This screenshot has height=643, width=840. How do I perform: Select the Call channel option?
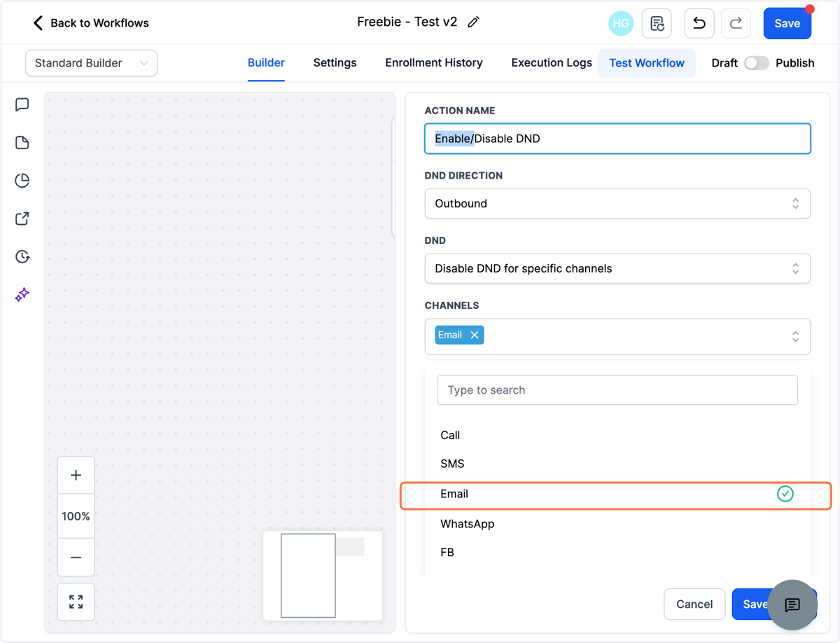tap(617, 435)
